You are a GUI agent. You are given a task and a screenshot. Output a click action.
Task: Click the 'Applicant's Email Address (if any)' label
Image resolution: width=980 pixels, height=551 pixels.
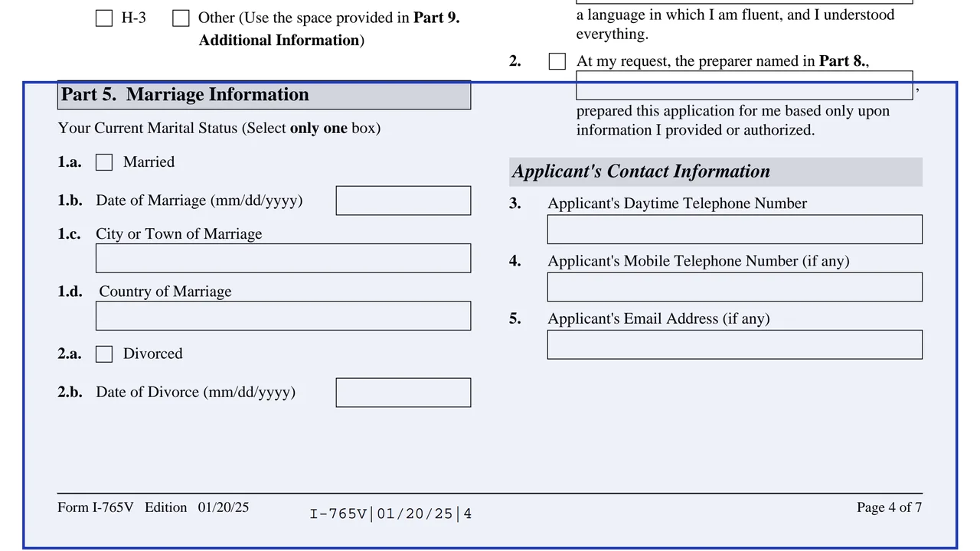pyautogui.click(x=658, y=318)
